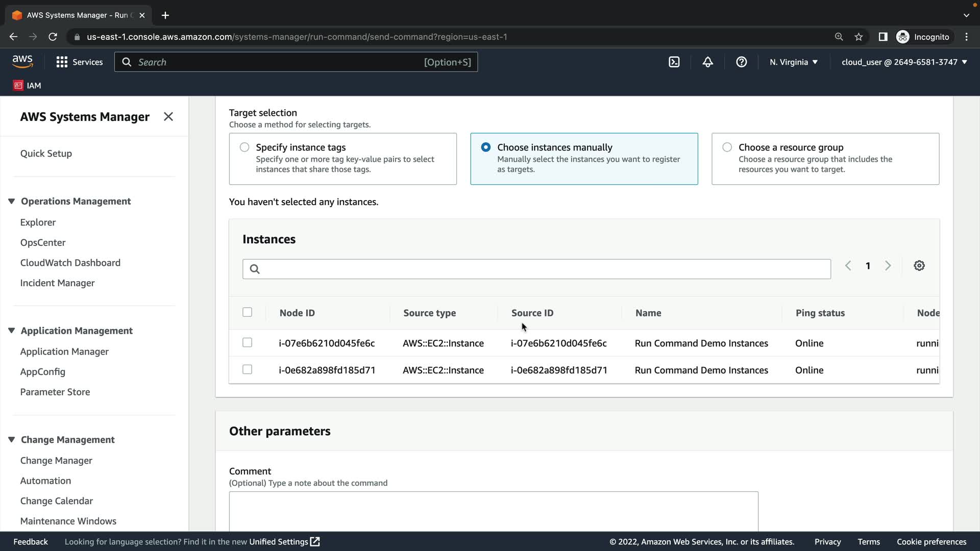
Task: Open the notifications bell
Action: [707, 62]
